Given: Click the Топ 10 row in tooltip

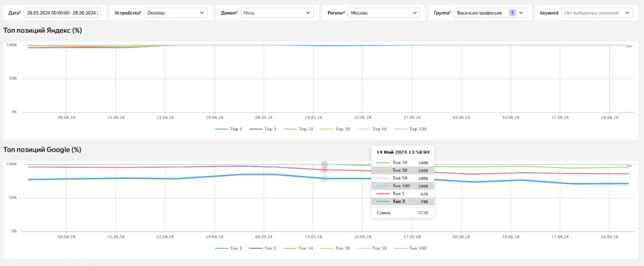Looking at the screenshot, I should (x=403, y=163).
